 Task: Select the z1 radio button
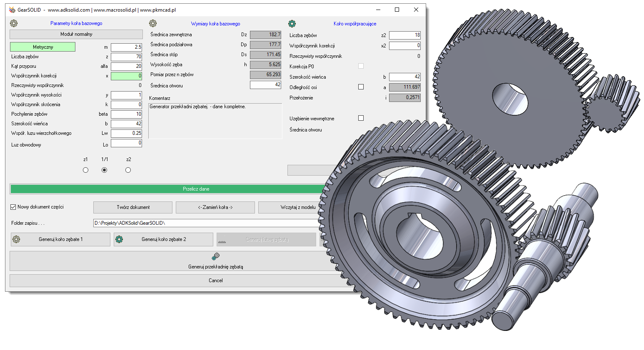(85, 170)
